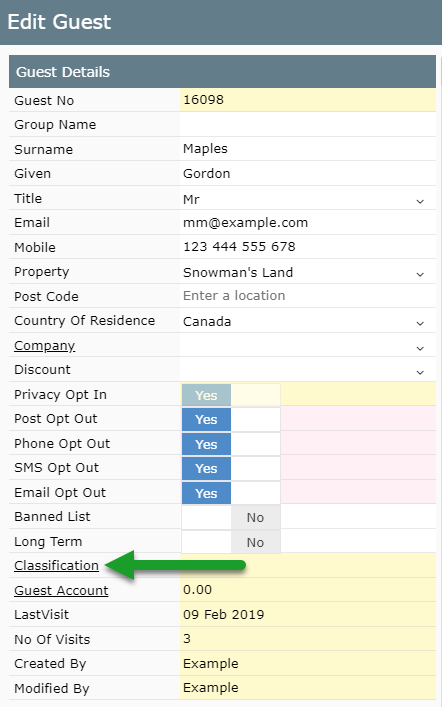
Task: Toggle the Post Opt Out switch
Action: 231,419
